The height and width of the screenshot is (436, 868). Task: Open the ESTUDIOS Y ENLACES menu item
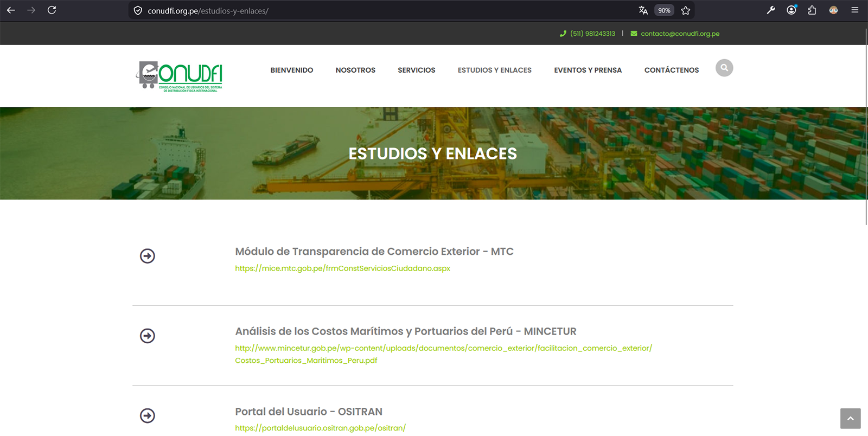click(x=495, y=70)
